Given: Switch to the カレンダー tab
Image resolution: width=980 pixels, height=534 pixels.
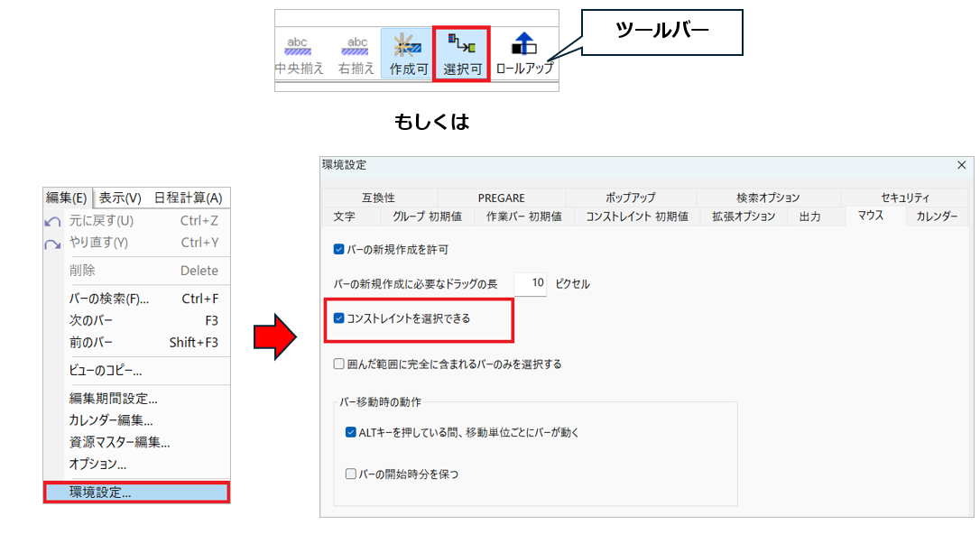Looking at the screenshot, I should (937, 216).
